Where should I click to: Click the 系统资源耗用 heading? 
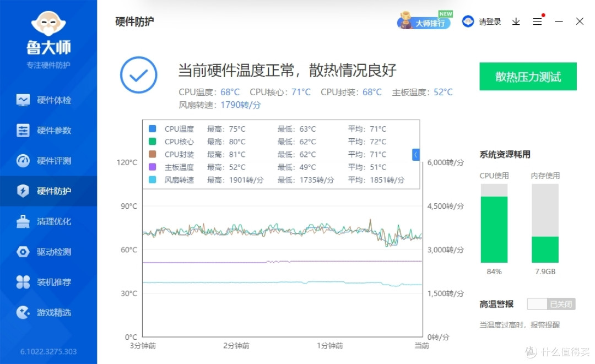tap(505, 154)
